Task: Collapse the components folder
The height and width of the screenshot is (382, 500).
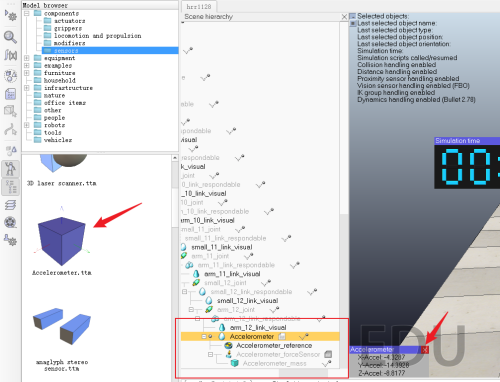Action: 27,13
